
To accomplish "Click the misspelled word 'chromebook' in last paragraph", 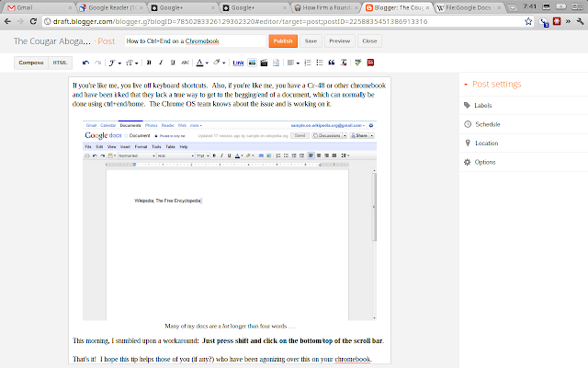I will pyautogui.click(x=353, y=359).
